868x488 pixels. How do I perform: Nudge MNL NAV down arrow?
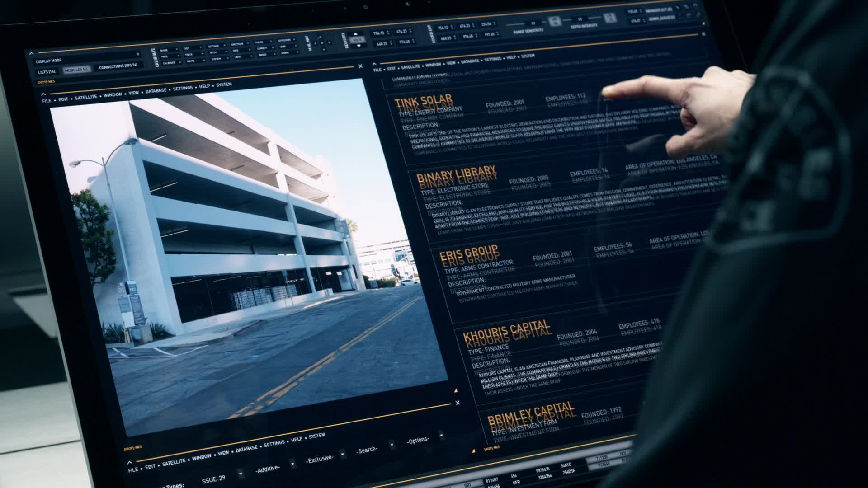pos(324,49)
